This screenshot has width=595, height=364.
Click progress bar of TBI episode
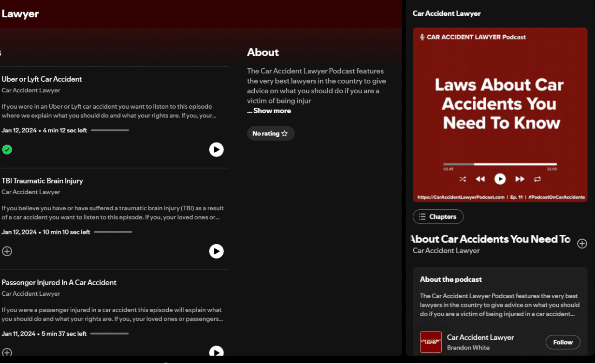pos(113,232)
